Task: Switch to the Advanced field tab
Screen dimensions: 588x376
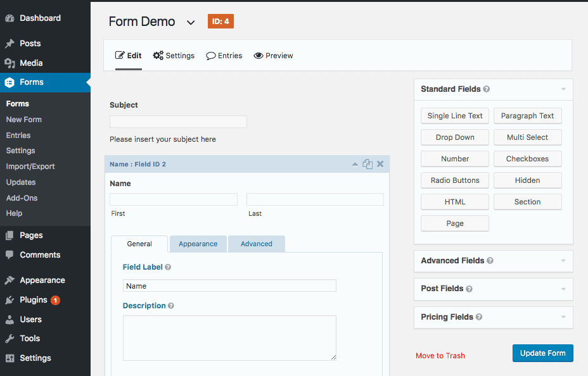Action: (x=257, y=244)
